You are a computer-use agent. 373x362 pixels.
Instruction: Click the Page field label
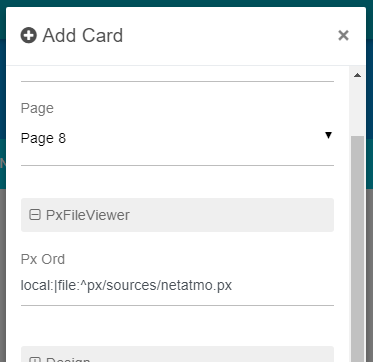[x=37, y=109]
